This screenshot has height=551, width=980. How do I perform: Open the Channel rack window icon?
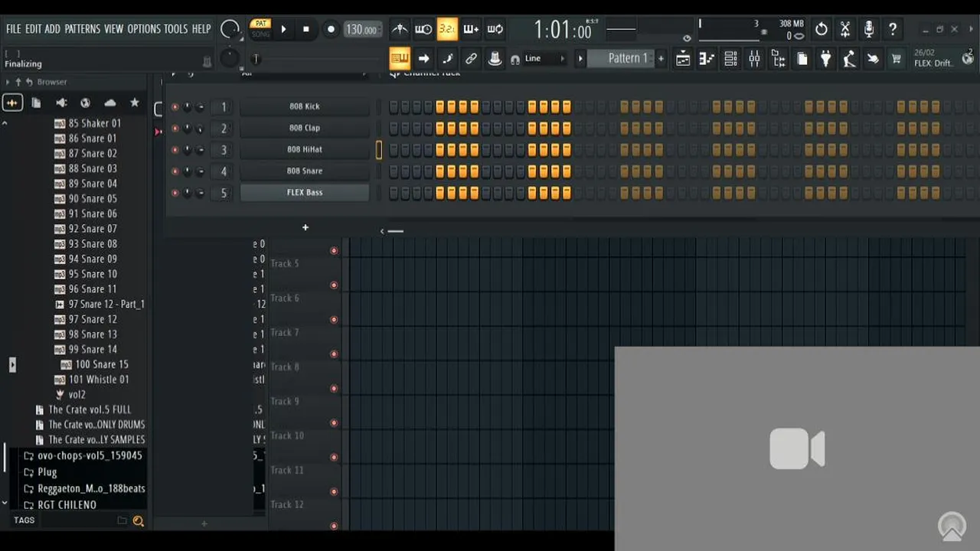(730, 58)
